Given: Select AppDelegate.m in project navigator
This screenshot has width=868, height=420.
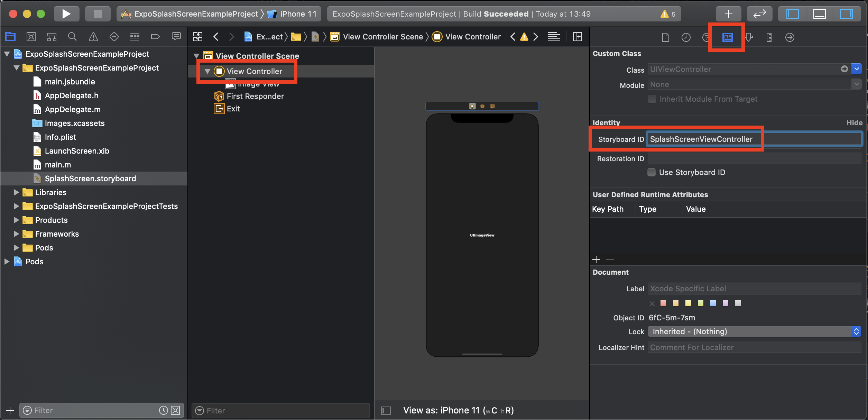Looking at the screenshot, I should pyautogui.click(x=73, y=109).
